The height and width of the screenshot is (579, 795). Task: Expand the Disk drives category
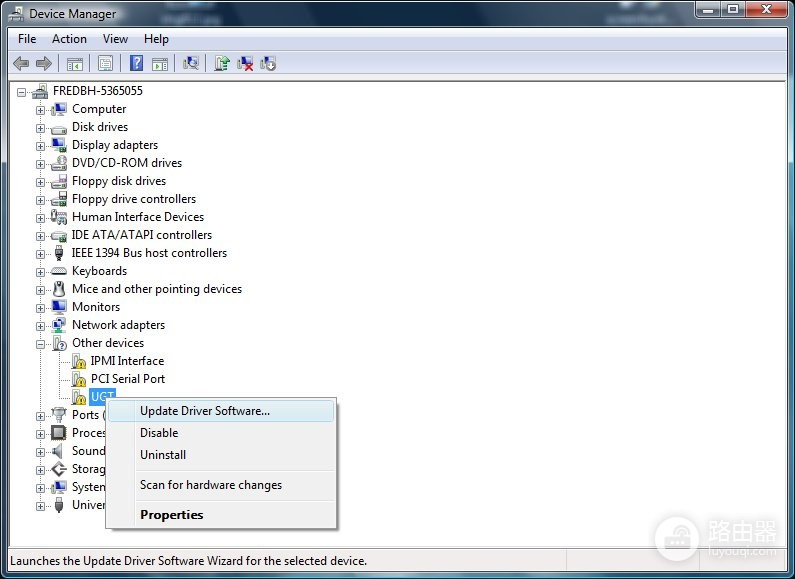[40, 128]
